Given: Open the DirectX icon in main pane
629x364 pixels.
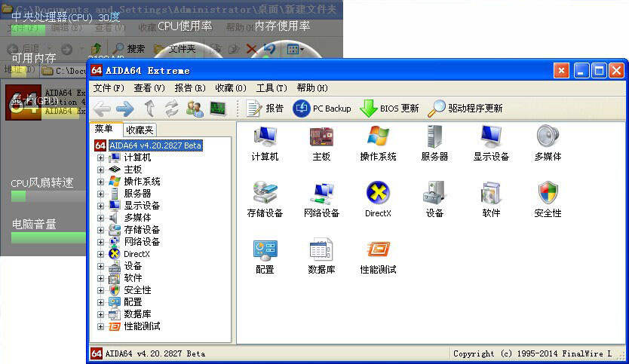Looking at the screenshot, I should 378,200.
